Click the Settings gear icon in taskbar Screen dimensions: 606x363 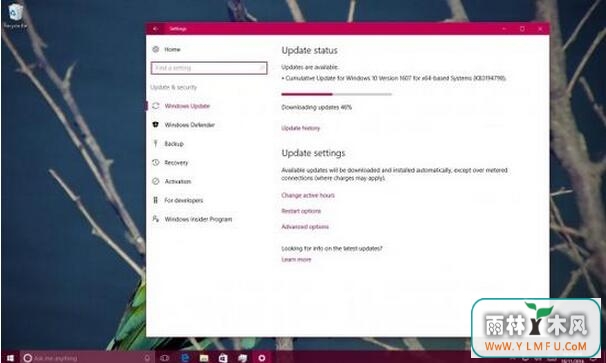click(x=262, y=358)
